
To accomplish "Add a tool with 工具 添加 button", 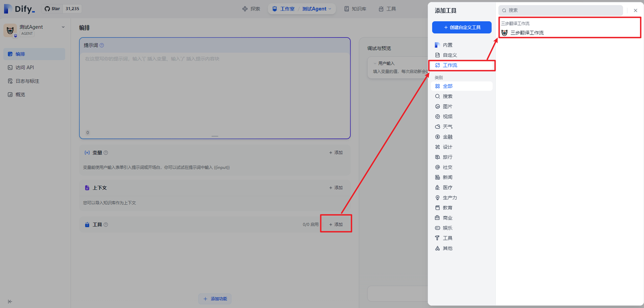I will pyautogui.click(x=336, y=224).
